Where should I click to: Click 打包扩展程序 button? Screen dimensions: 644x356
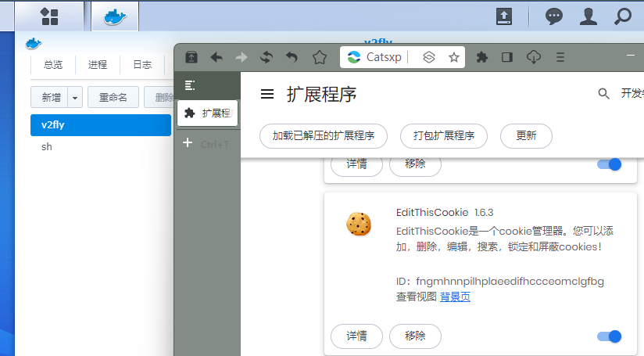point(444,135)
